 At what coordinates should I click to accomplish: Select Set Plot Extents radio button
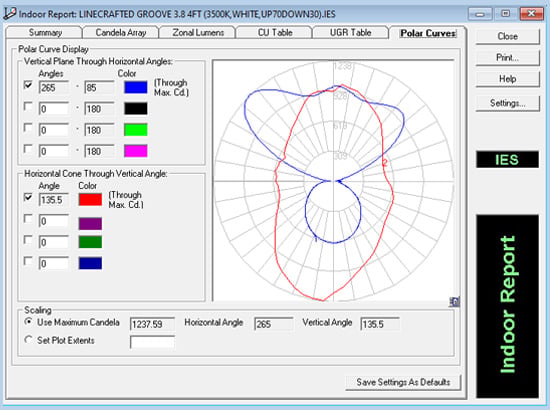29,340
